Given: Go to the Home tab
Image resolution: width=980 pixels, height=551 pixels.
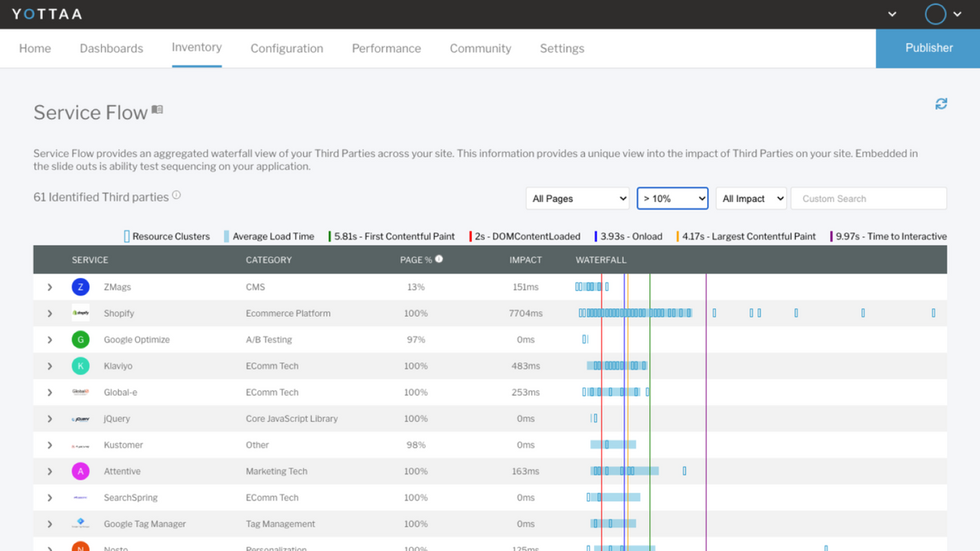Looking at the screenshot, I should pos(35,48).
